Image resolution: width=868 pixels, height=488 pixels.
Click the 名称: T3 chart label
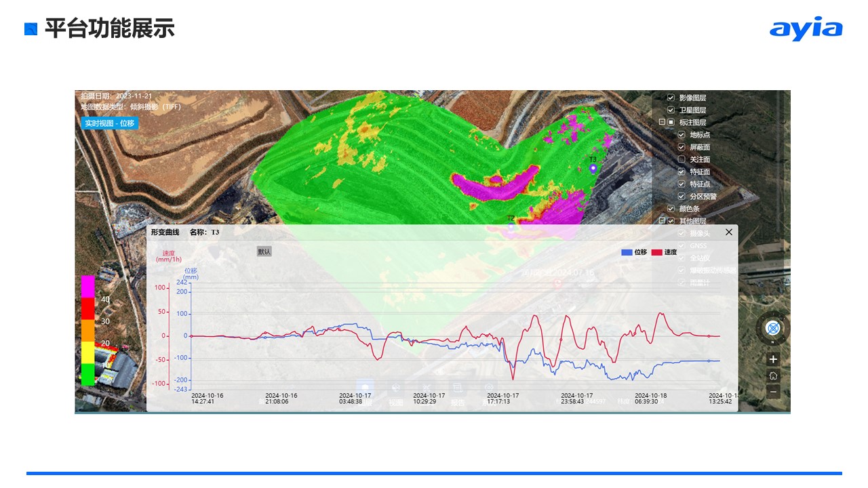pyautogui.click(x=204, y=232)
